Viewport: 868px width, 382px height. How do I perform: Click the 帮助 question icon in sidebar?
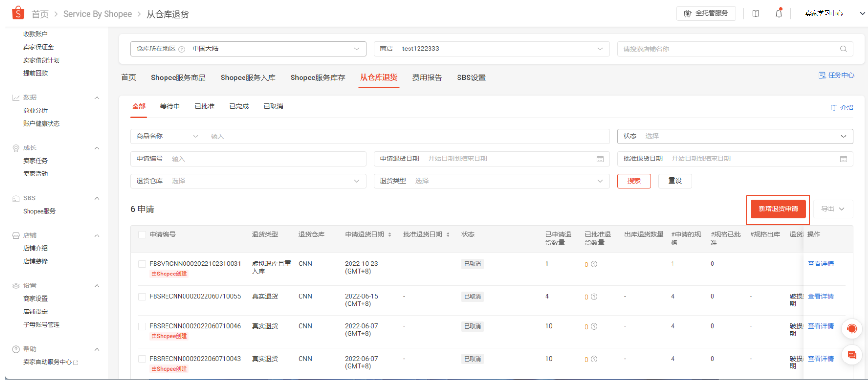[16, 349]
